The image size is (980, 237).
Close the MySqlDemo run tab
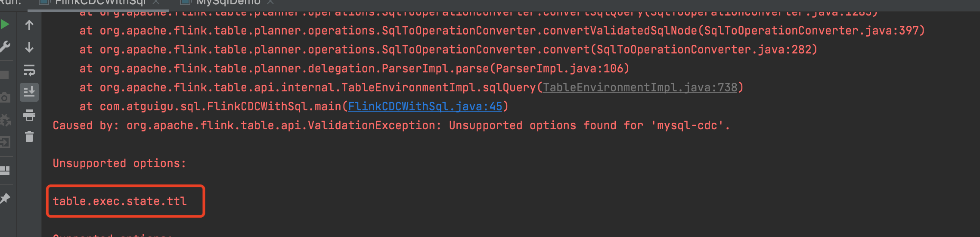click(270, 2)
